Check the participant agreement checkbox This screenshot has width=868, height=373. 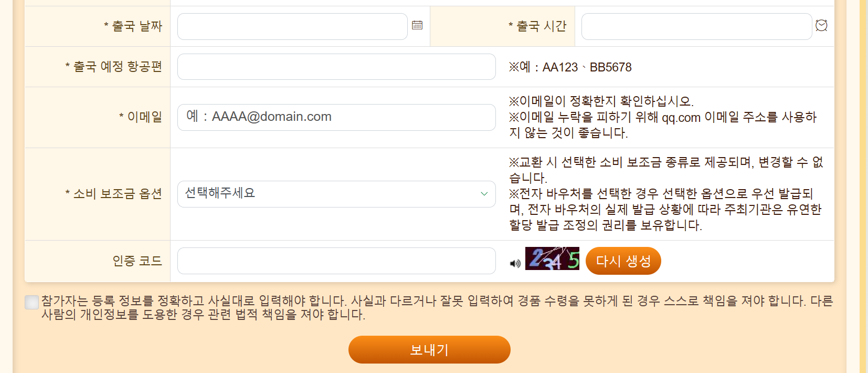(x=32, y=302)
